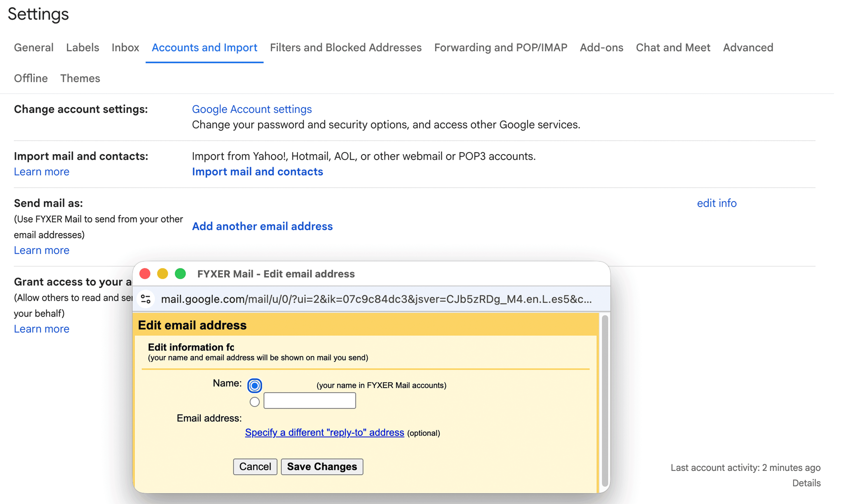Go to Forwarding and POP/IMAP tab

501,48
